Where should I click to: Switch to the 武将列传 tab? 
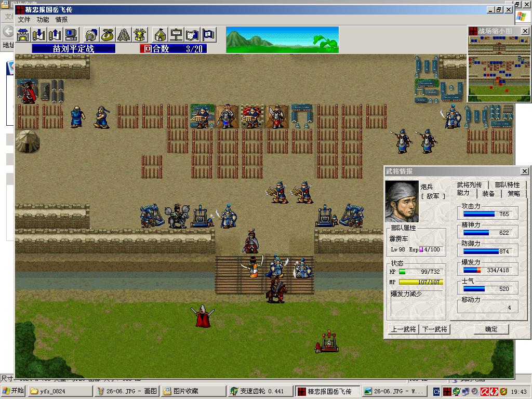pos(469,184)
